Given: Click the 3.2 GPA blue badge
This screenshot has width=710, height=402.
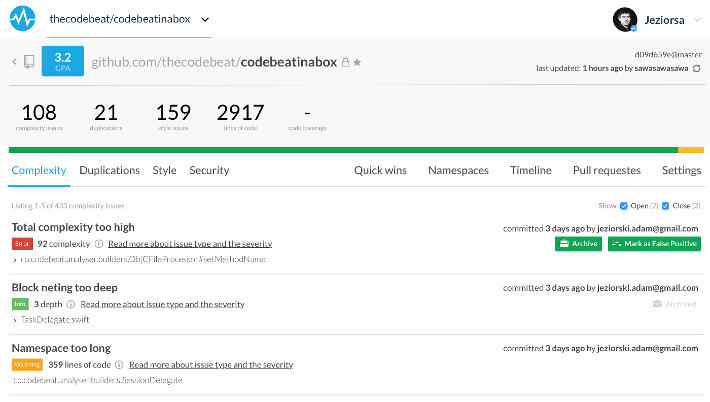Looking at the screenshot, I should 62,61.
